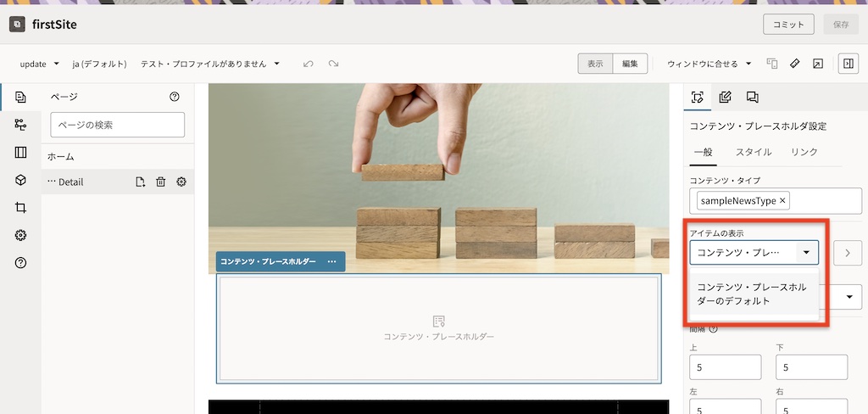The height and width of the screenshot is (414, 868).
Task: Open the settings gear in left sidebar
Action: [x=20, y=235]
